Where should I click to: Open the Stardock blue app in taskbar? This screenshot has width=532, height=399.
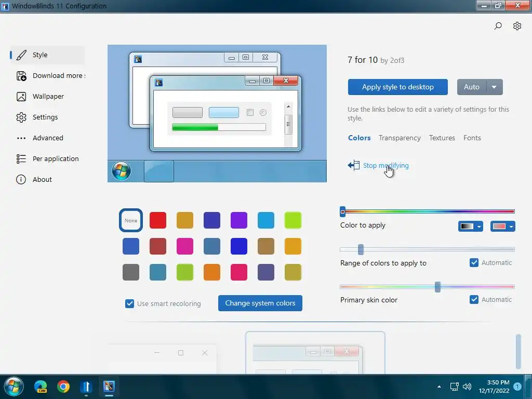[x=86, y=387]
